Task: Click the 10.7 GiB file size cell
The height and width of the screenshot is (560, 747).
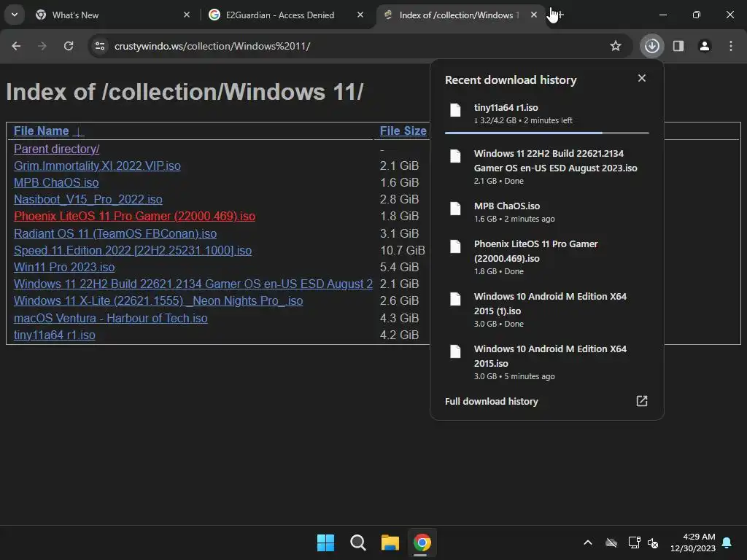Action: click(x=403, y=250)
